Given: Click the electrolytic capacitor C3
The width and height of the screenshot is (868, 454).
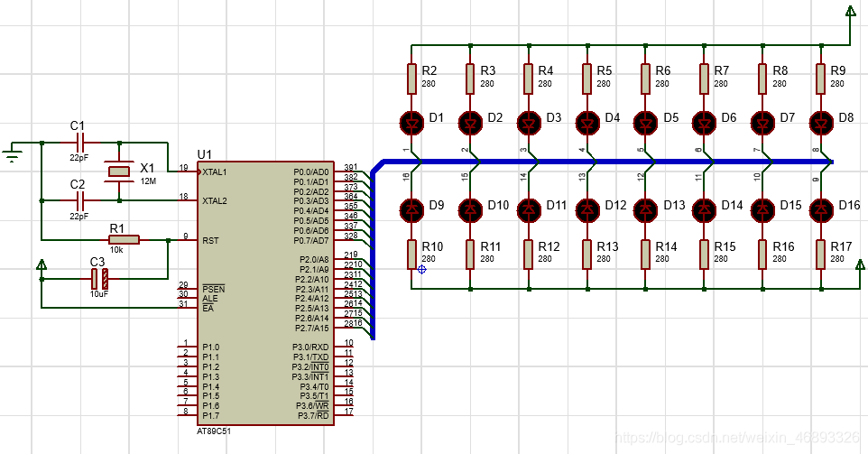Looking at the screenshot, I should (x=99, y=279).
